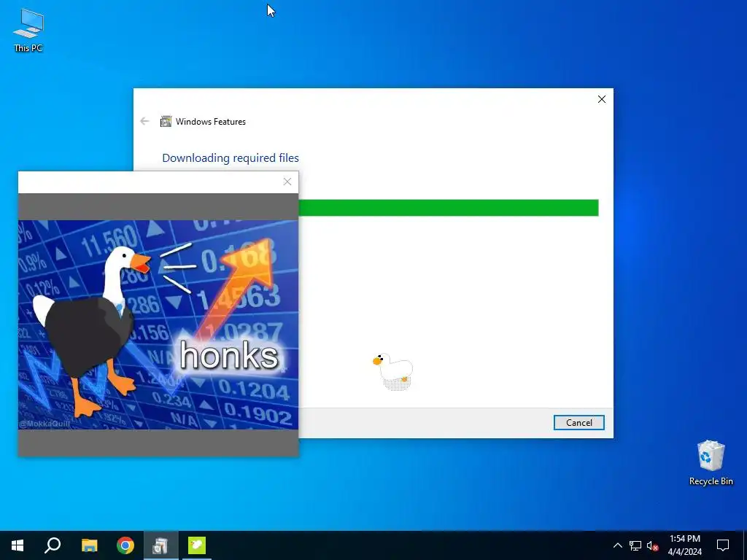
Task: Open network status tray icon
Action: (635, 545)
